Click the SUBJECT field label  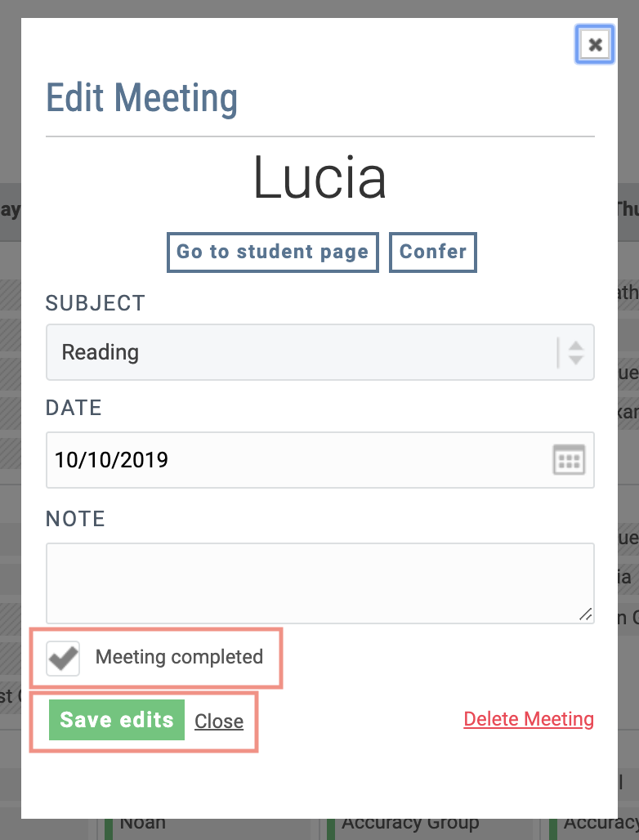point(96,303)
